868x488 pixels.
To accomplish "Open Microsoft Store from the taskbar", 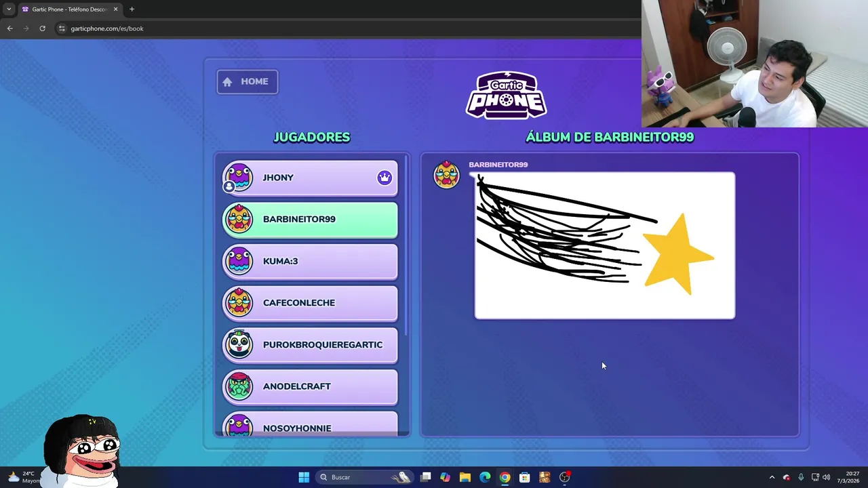I will (x=524, y=477).
